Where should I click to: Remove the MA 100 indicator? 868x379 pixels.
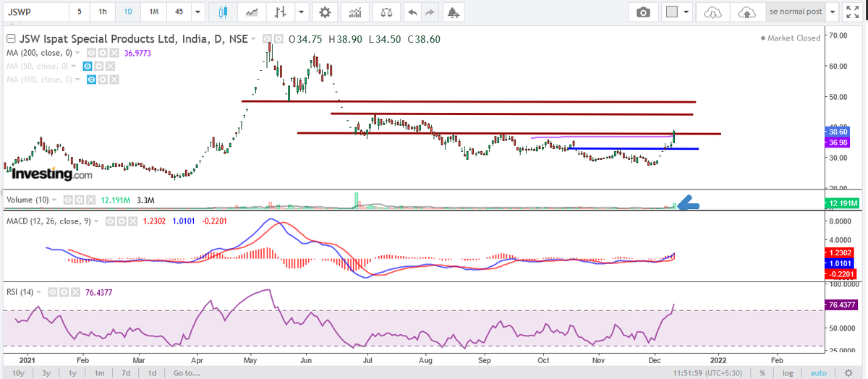[x=114, y=80]
